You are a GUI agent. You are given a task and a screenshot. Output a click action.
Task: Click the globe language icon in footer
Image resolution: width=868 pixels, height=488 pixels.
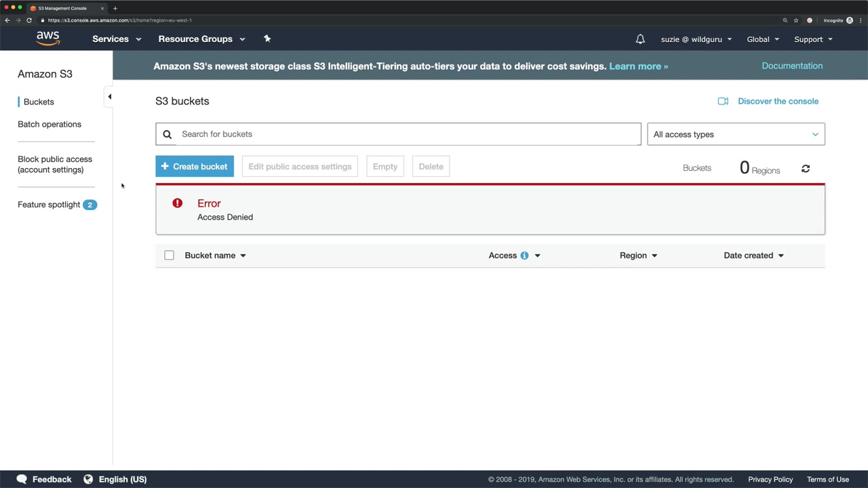[x=88, y=479]
